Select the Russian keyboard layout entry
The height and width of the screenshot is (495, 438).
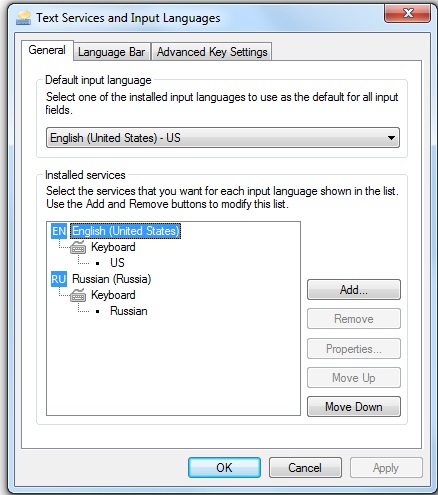point(129,311)
